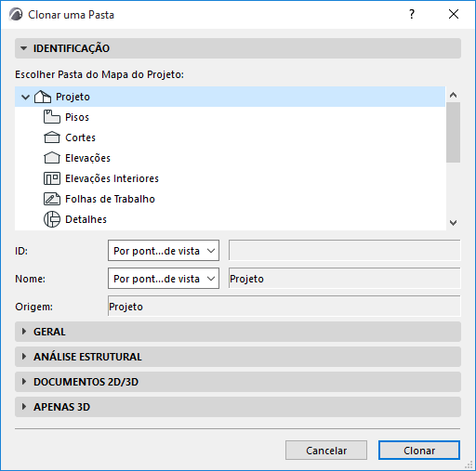
Task: Collapse the IDENTIFICAÇÃO panel
Action: (x=23, y=48)
